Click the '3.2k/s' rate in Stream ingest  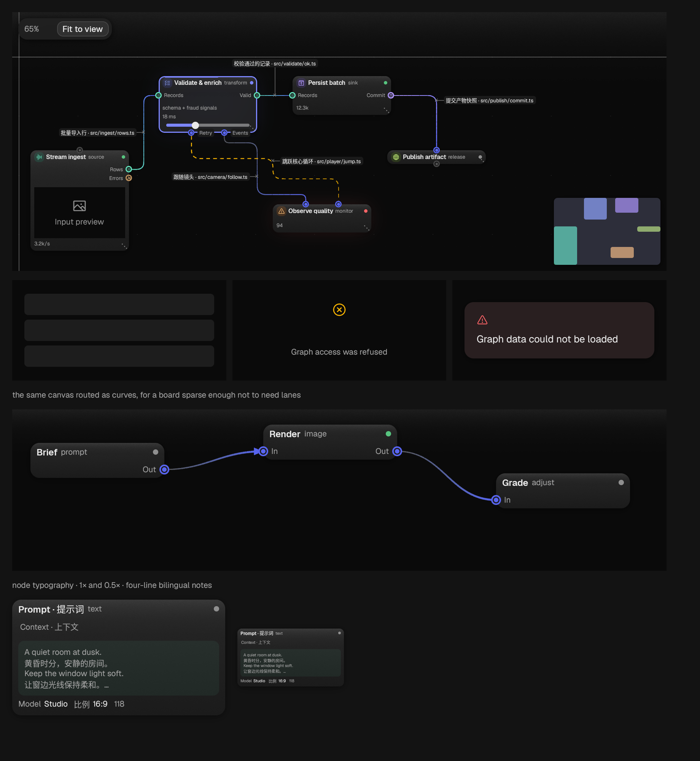point(42,244)
